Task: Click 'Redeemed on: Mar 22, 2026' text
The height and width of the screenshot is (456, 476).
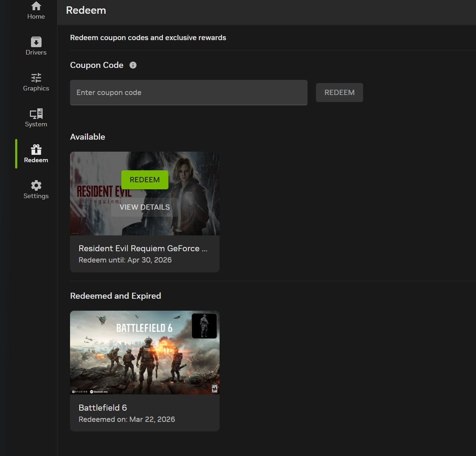Action: 127,419
